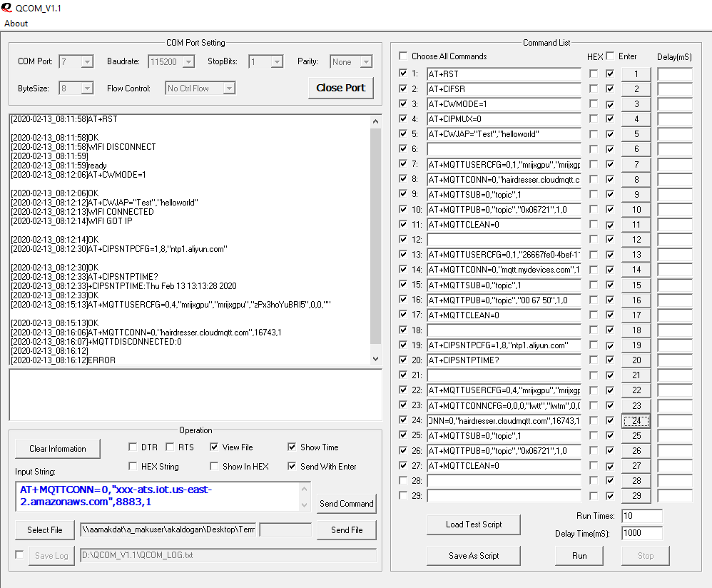This screenshot has height=588, width=712.
Task: Toggle the DTR checkbox
Action: coord(133,446)
